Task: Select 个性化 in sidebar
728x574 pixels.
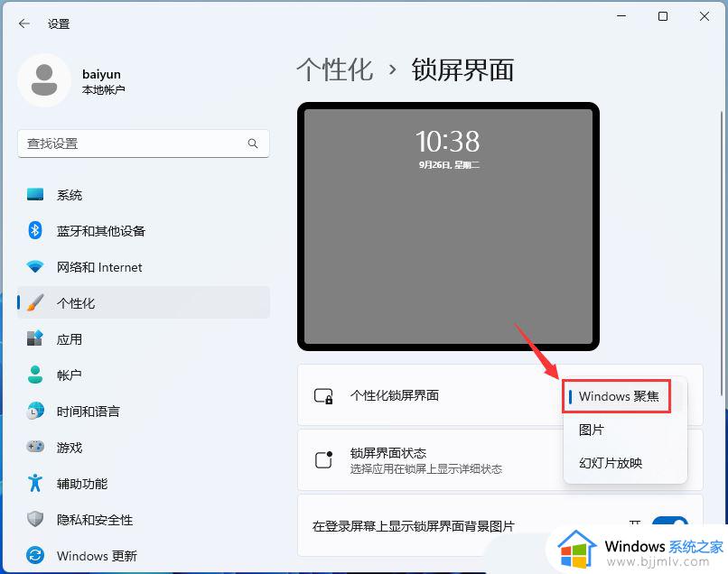Action: click(x=144, y=302)
